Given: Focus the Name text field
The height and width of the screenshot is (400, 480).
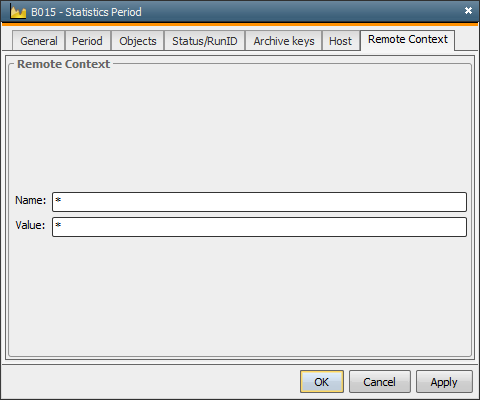Looking at the screenshot, I should point(259,202).
